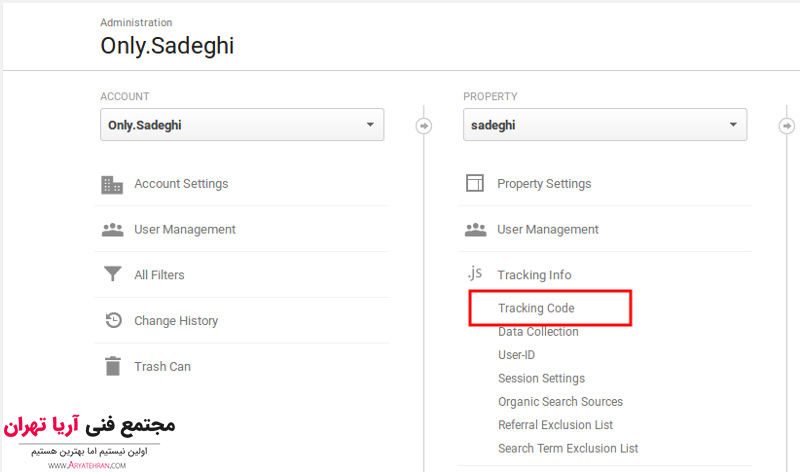Image resolution: width=800 pixels, height=472 pixels.
Task: Open the Only.Sadeghi account dropdown
Action: [x=242, y=125]
